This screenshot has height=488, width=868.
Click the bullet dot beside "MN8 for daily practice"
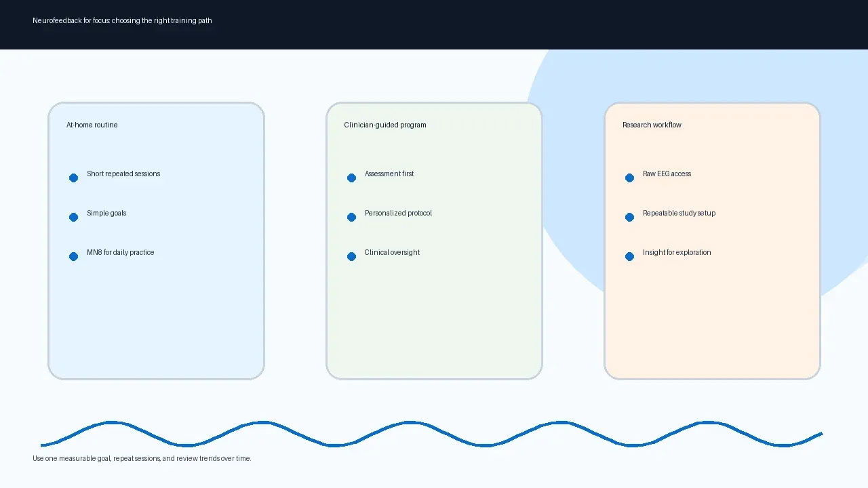coord(73,256)
